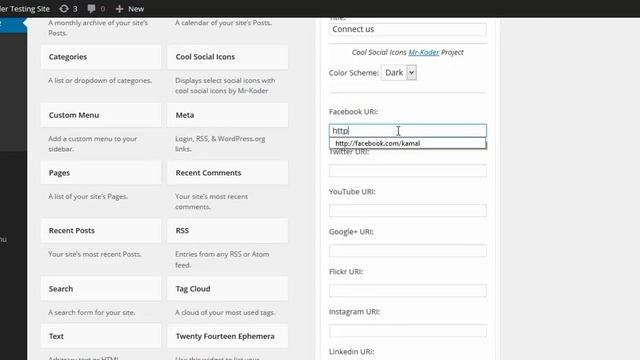The height and width of the screenshot is (360, 640).
Task: Click the YouTube URI input field
Action: pos(408,211)
